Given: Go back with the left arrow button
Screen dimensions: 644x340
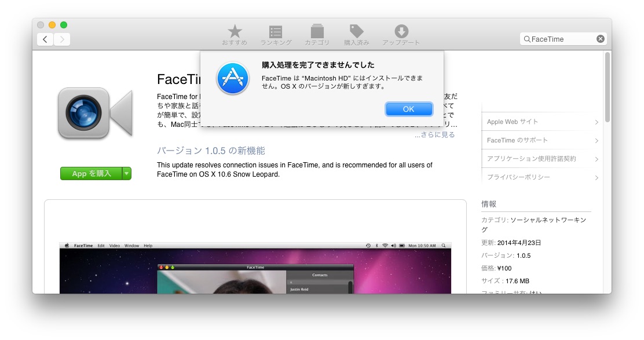Looking at the screenshot, I should (x=45, y=39).
